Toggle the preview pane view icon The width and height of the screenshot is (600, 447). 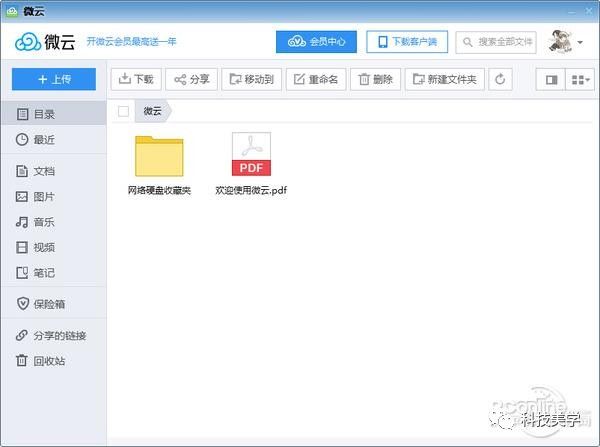click(x=551, y=80)
